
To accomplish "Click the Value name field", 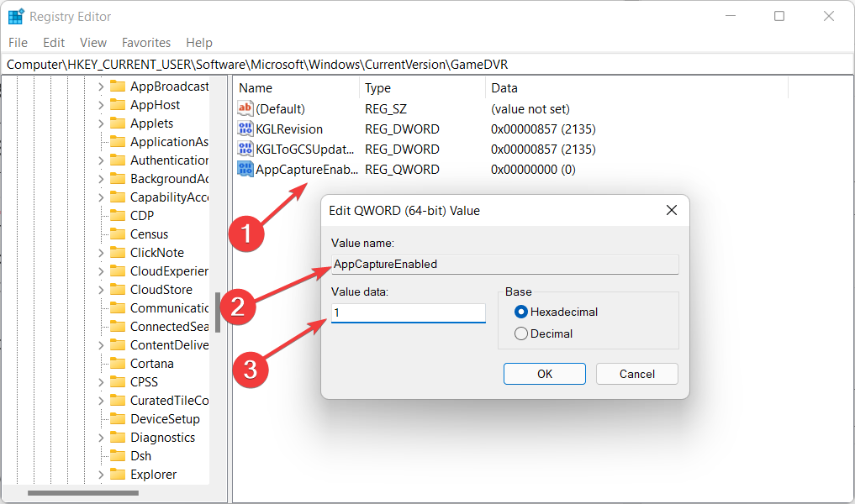I will point(505,265).
